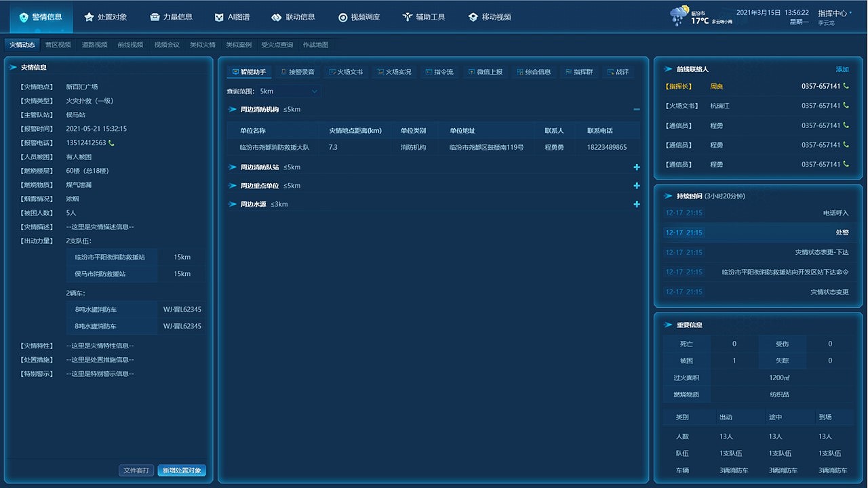The image size is (868, 488).
Task: Click the 新百汇广场 location value
Action: pos(82,87)
